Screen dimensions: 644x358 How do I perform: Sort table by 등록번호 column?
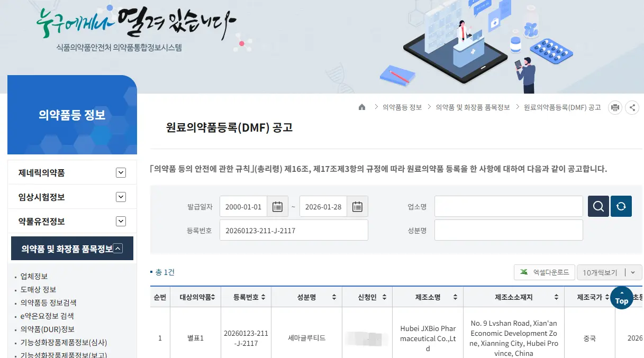pos(263,298)
